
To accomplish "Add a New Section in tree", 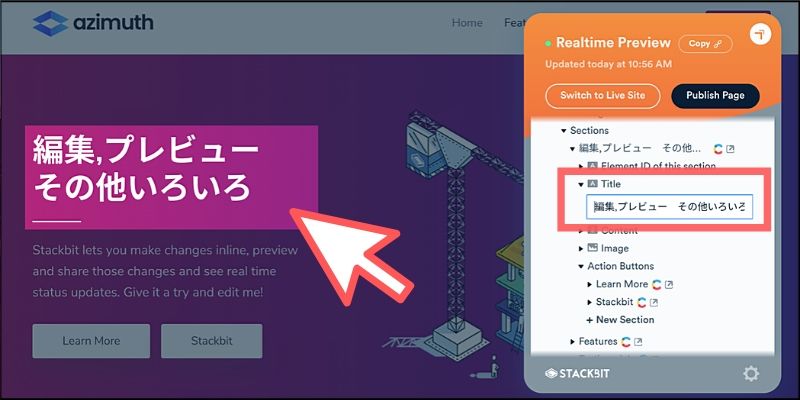I will pos(620,320).
